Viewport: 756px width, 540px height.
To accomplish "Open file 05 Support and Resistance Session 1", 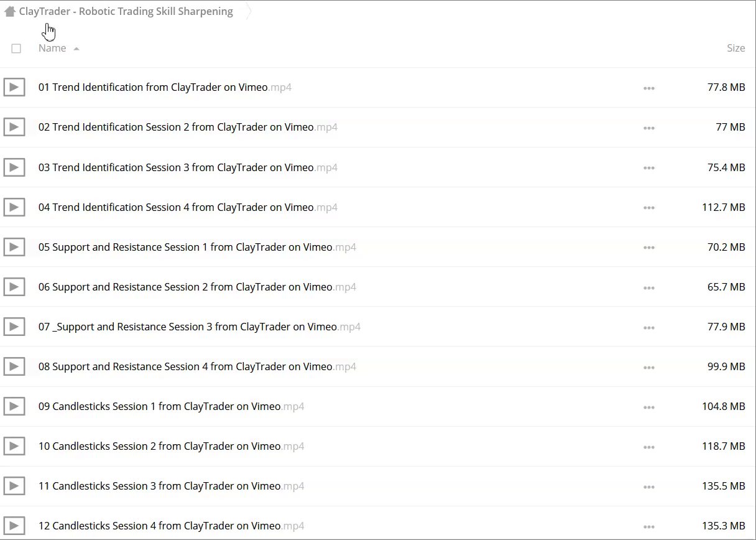I will (x=197, y=246).
